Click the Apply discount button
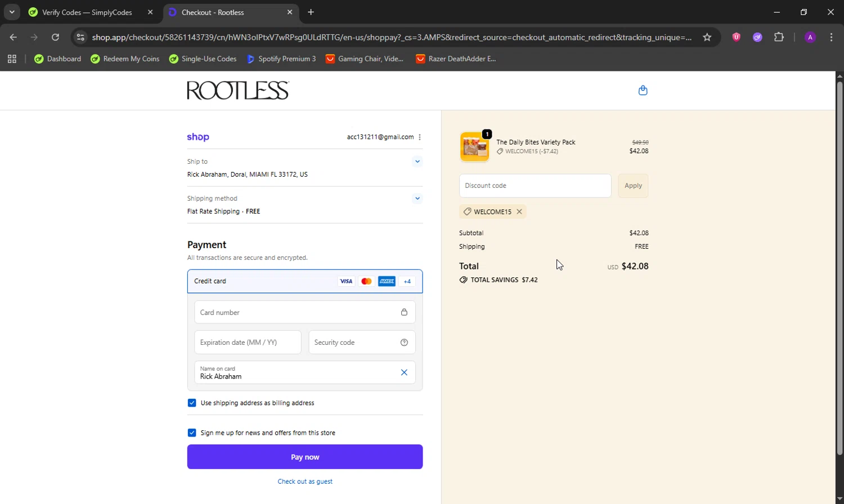Viewport: 844px width, 504px height. pyautogui.click(x=633, y=186)
